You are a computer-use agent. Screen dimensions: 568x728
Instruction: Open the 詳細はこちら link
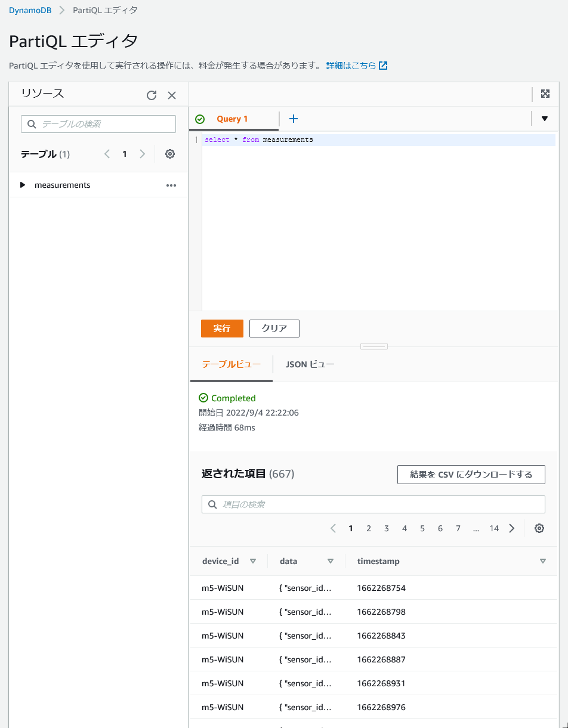(x=357, y=66)
